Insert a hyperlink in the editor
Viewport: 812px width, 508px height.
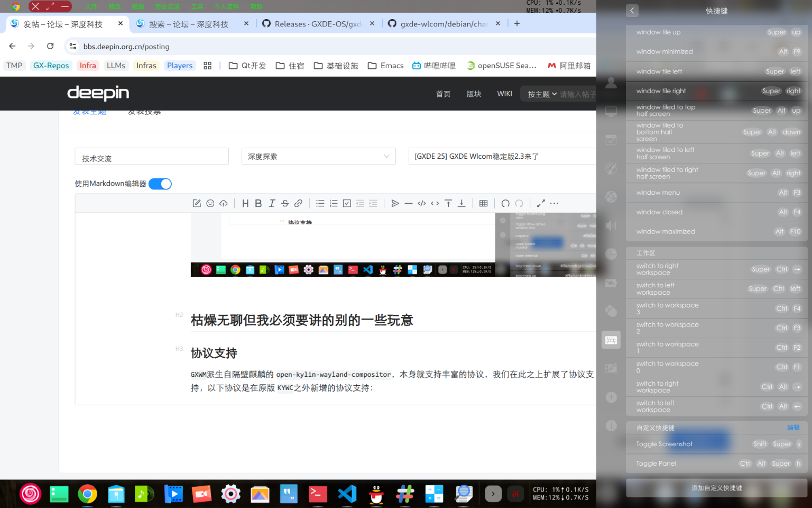coord(298,203)
